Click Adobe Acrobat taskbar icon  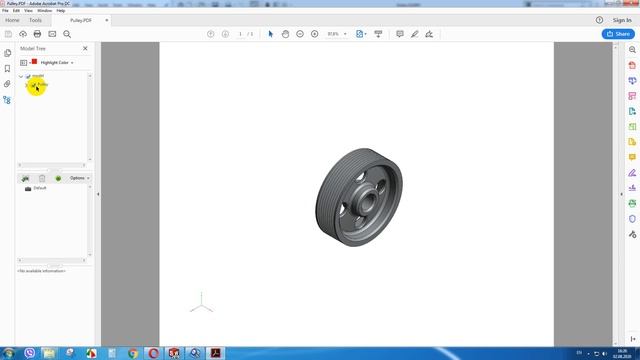(x=216, y=353)
